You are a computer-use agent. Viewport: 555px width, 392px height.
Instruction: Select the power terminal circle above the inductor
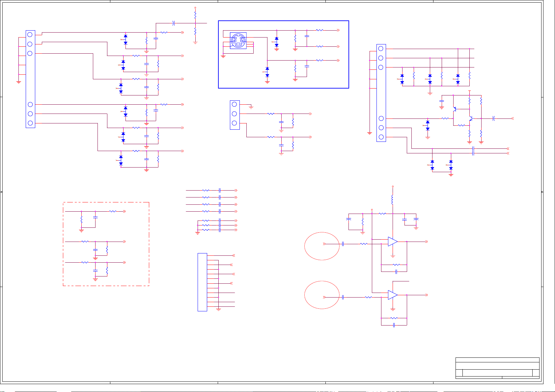(393, 187)
